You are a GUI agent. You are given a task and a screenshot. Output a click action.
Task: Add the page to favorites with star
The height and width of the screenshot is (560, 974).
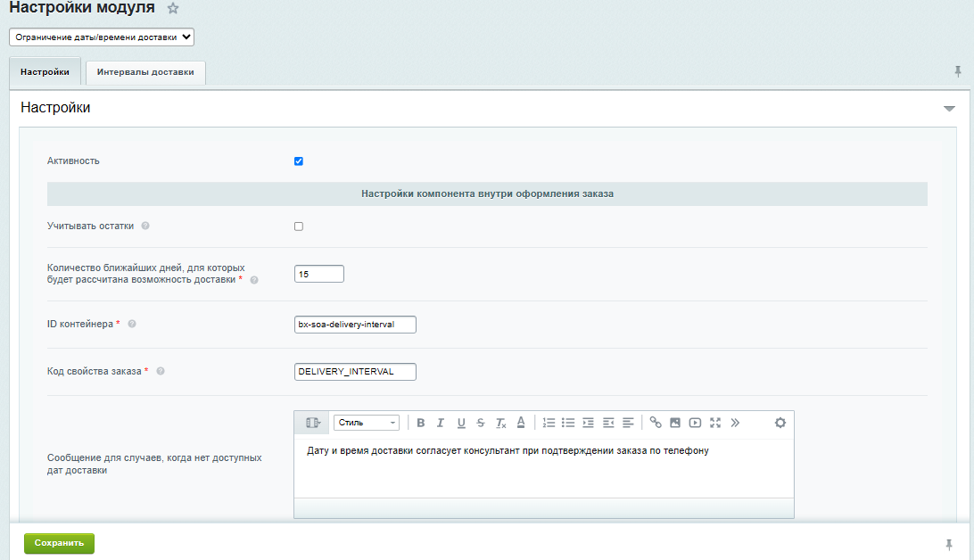point(173,8)
